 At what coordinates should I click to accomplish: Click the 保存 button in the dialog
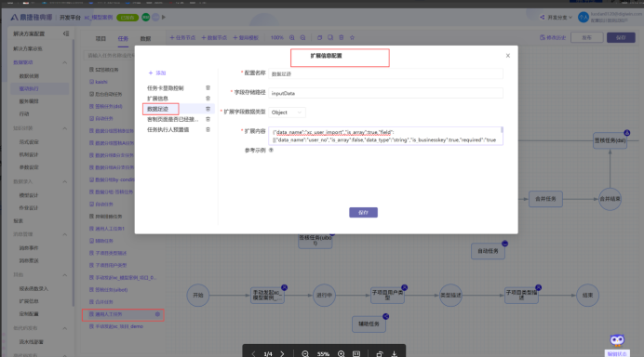tap(364, 213)
